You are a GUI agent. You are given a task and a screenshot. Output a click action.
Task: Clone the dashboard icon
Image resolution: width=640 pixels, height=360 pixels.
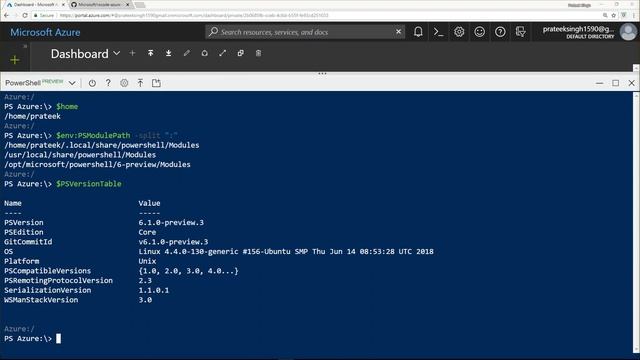point(240,53)
